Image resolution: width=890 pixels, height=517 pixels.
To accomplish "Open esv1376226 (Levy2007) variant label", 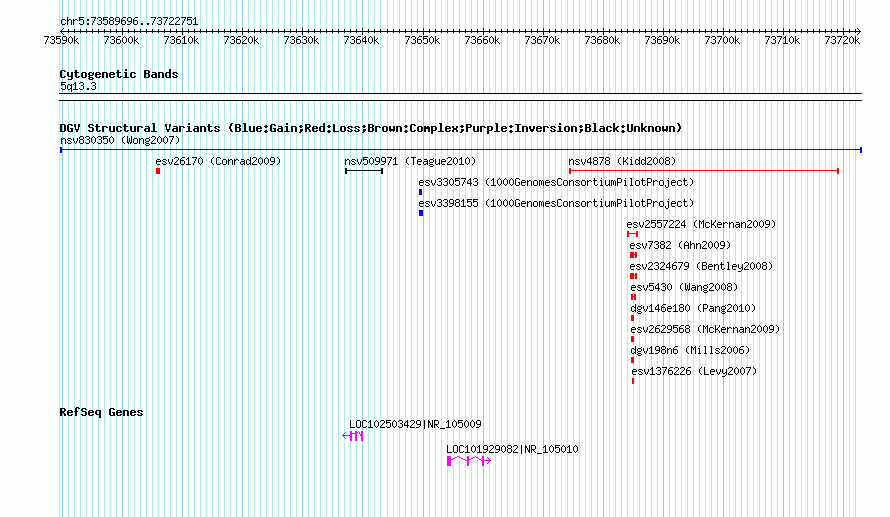I will pos(694,371).
